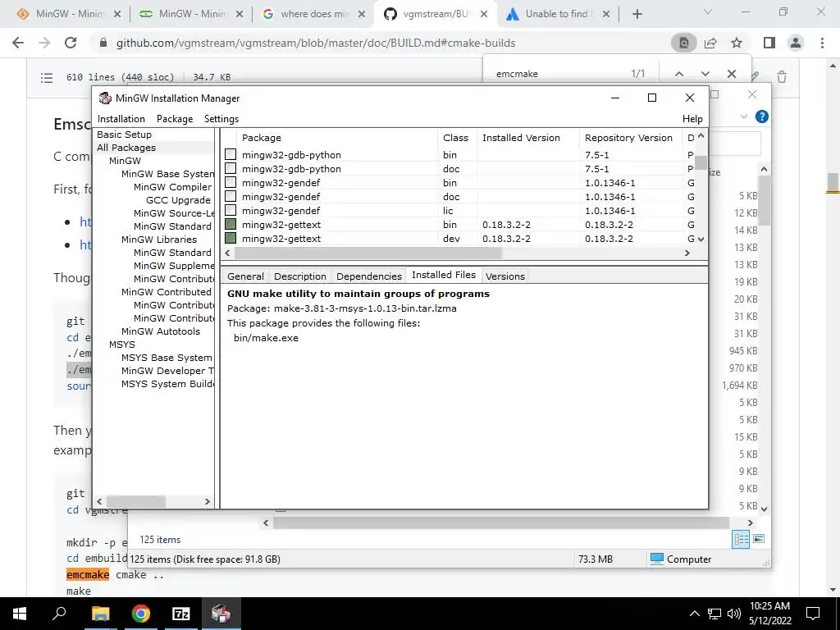Image resolution: width=840 pixels, height=630 pixels.
Task: Mark mingw32-gdb-python doc package checkbox
Action: [231, 169]
